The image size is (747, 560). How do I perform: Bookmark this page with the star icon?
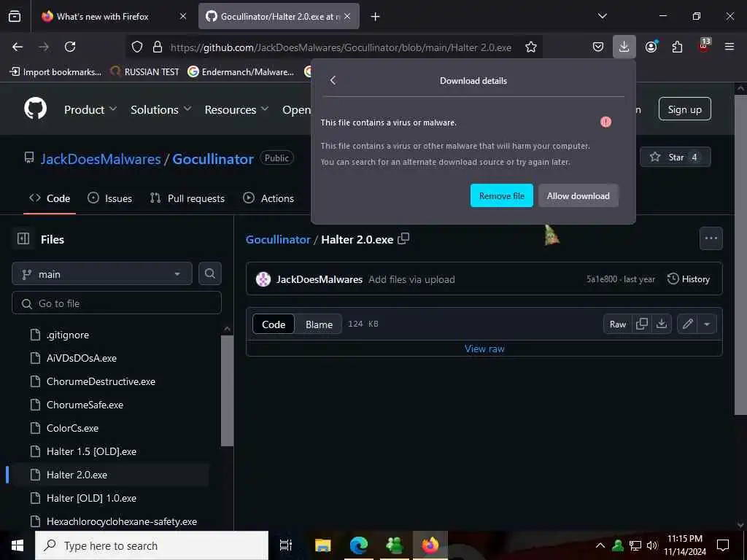[531, 47]
